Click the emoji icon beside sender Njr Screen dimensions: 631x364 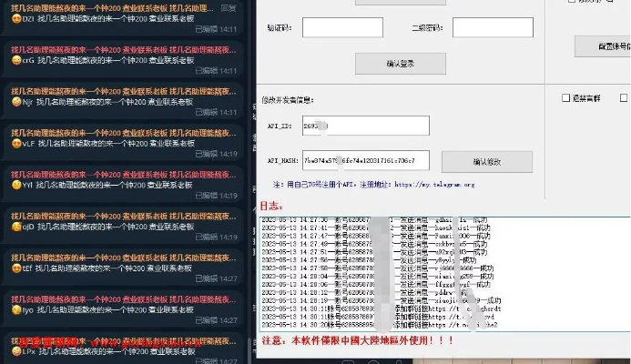click(16, 103)
